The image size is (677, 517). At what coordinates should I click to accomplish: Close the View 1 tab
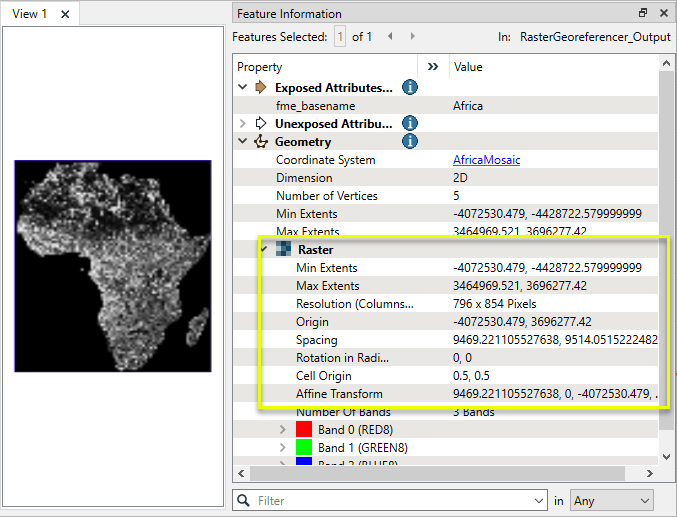(65, 14)
